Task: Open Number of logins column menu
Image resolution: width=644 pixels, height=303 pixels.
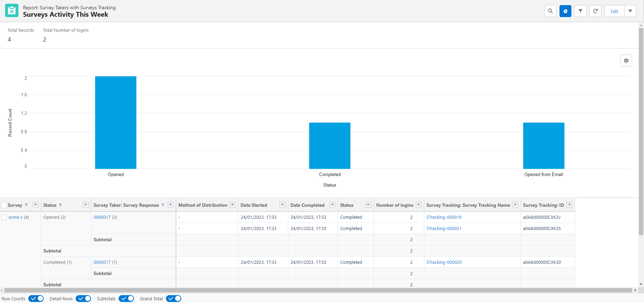Action: pyautogui.click(x=419, y=205)
